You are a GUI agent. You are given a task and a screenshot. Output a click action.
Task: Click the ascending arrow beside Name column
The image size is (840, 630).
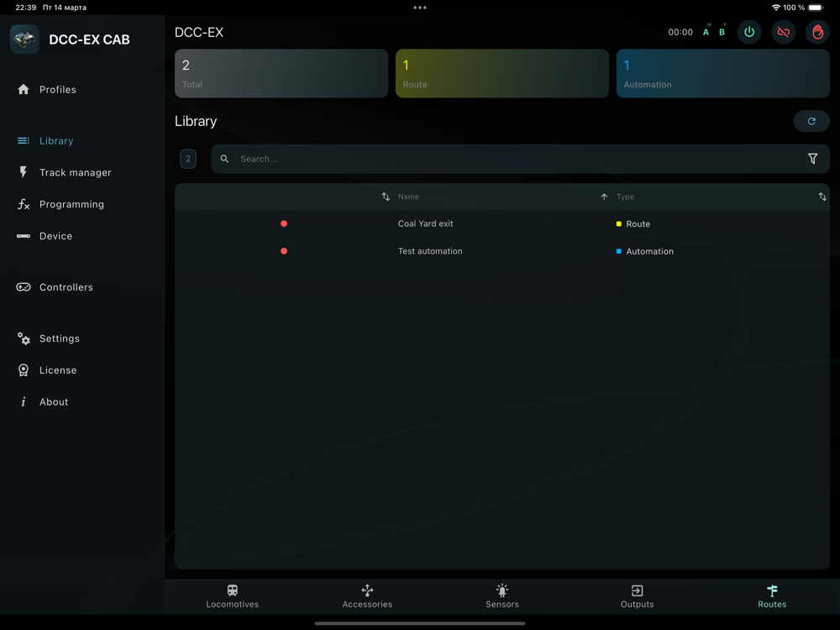pos(604,197)
